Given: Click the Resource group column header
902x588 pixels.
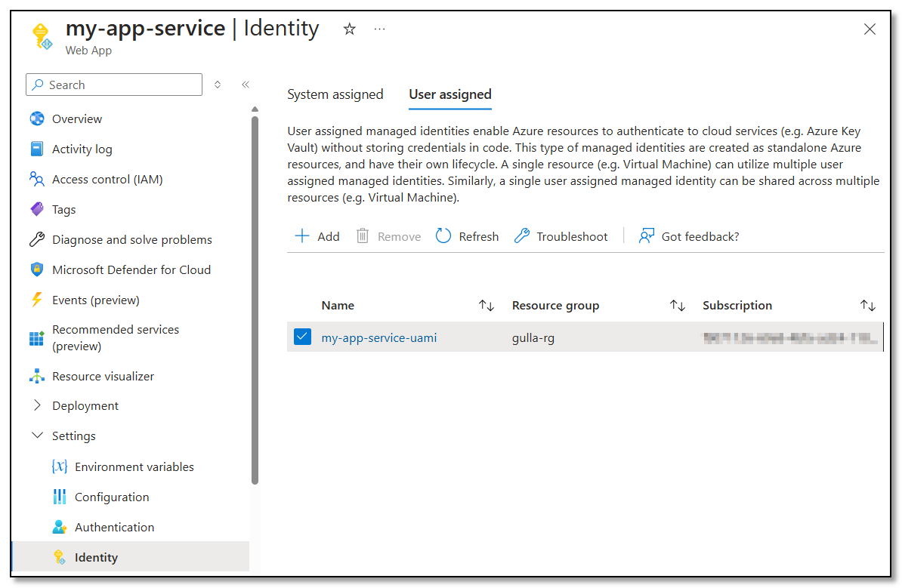Looking at the screenshot, I should 556,305.
